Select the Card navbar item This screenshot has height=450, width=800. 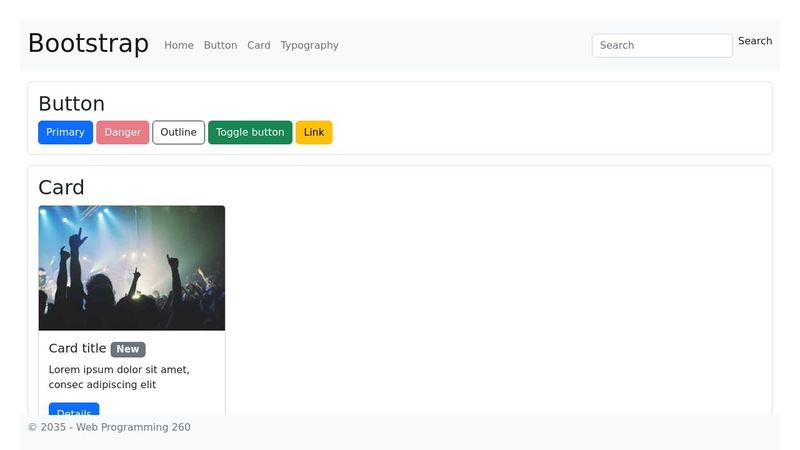tap(259, 45)
